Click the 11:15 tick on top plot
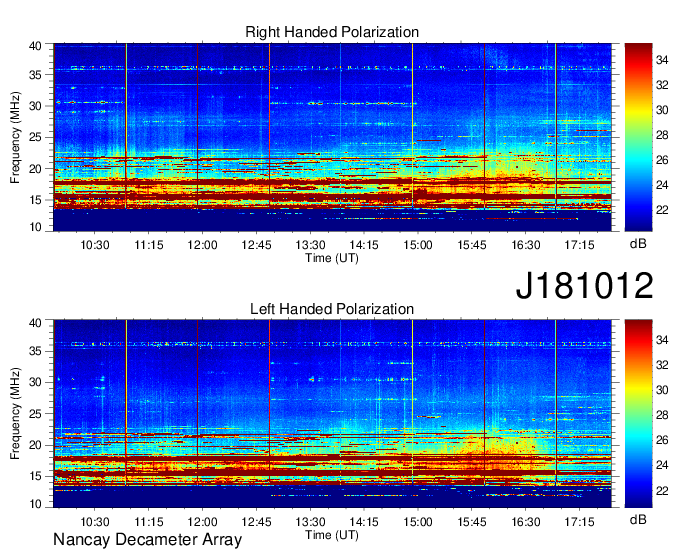This screenshot has width=680, height=552. point(149,245)
